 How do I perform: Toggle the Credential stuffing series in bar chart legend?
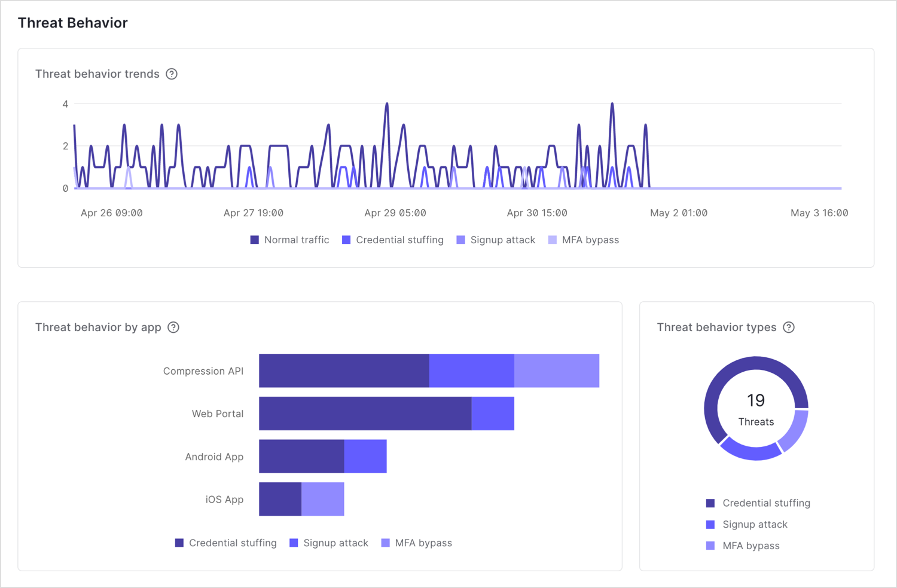point(179,543)
